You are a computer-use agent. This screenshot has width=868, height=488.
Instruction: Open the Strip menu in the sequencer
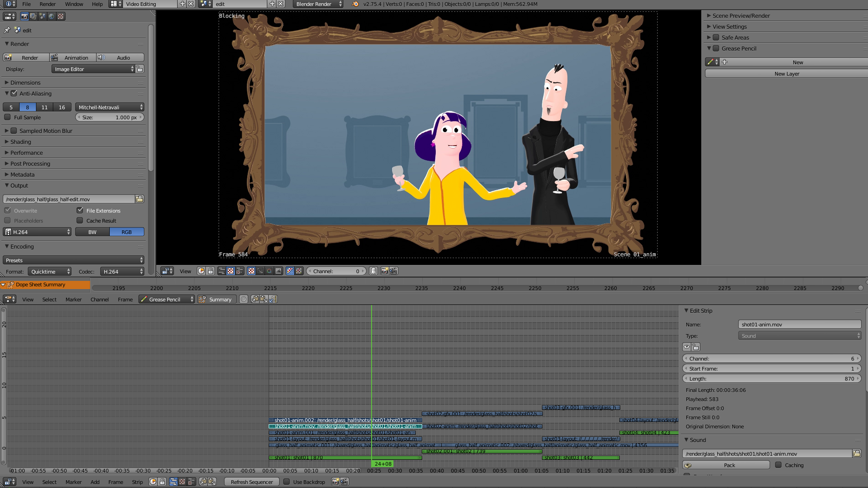click(137, 482)
